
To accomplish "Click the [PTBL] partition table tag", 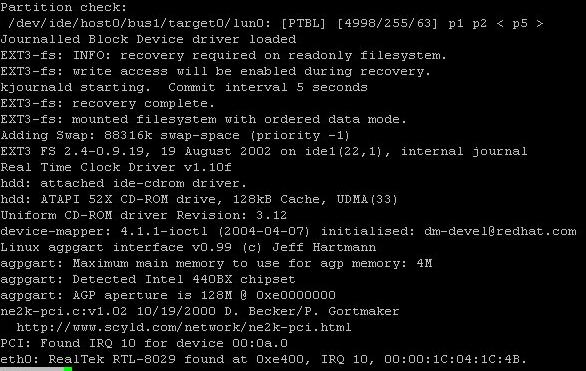I will (x=303, y=23).
